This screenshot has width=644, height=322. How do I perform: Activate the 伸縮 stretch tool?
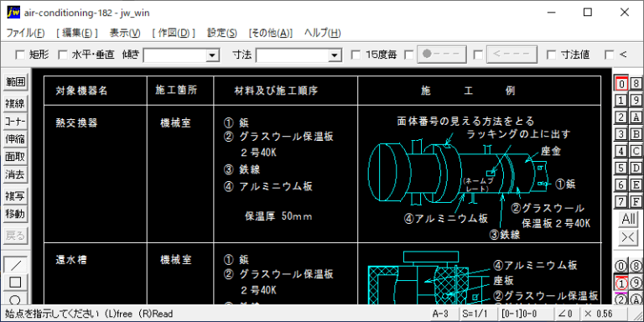(15, 139)
